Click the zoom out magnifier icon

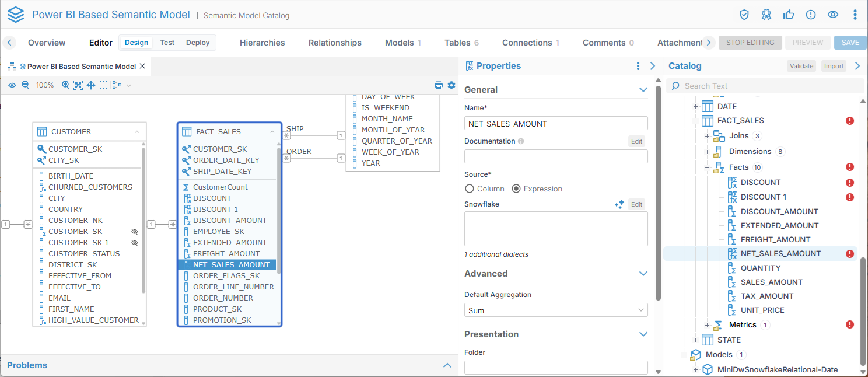pyautogui.click(x=25, y=85)
